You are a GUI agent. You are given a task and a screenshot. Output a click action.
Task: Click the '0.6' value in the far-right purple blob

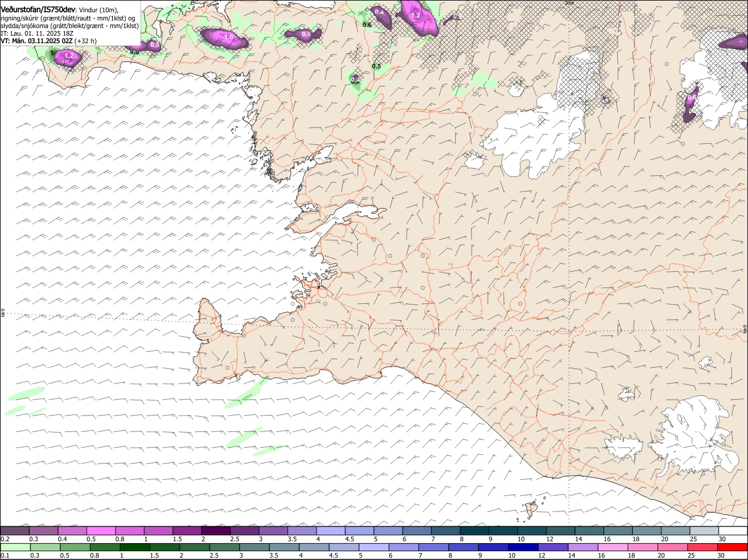692,97
